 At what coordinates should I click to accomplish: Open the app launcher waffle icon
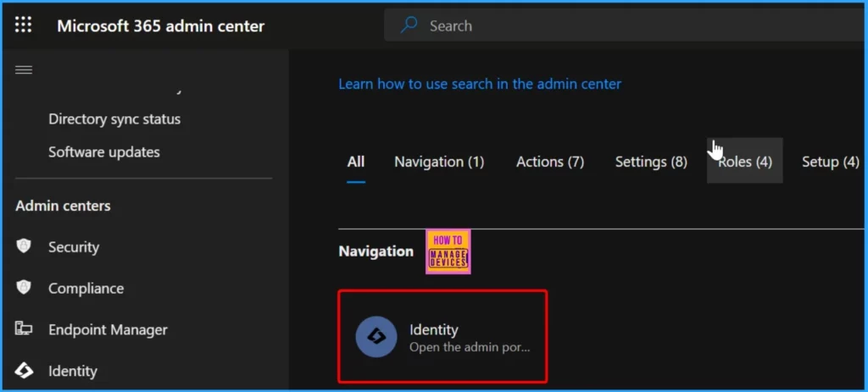[x=23, y=25]
